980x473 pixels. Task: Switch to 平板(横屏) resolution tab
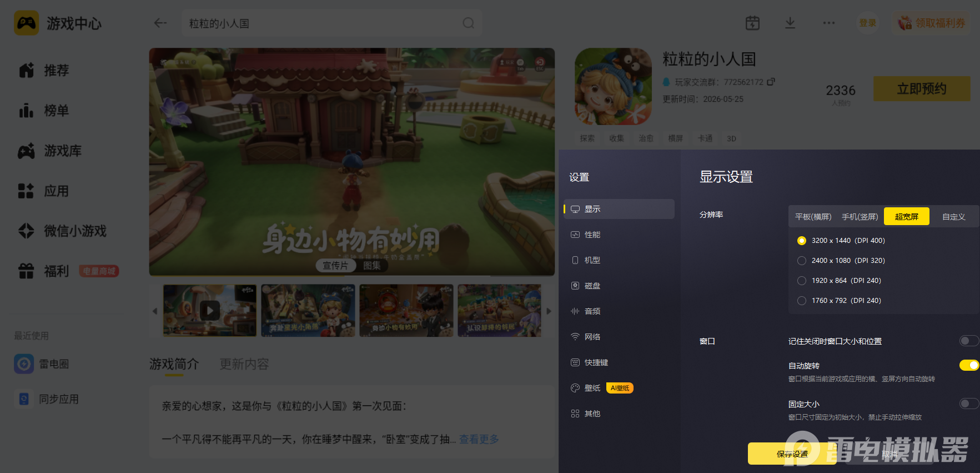coord(813,217)
